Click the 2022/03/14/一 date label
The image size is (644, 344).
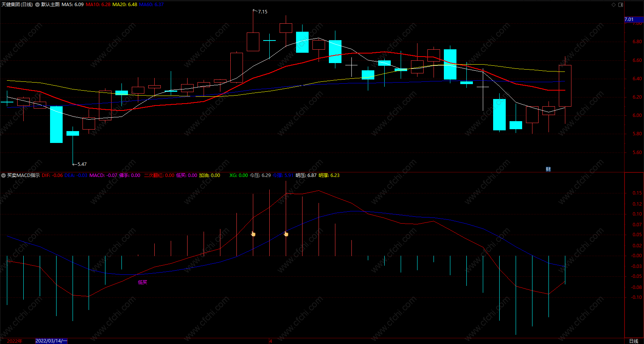(51, 341)
